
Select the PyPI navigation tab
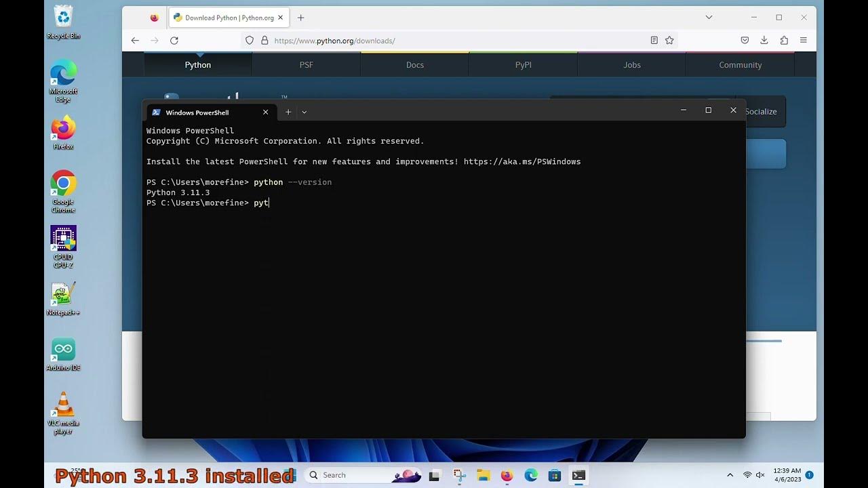[524, 65]
